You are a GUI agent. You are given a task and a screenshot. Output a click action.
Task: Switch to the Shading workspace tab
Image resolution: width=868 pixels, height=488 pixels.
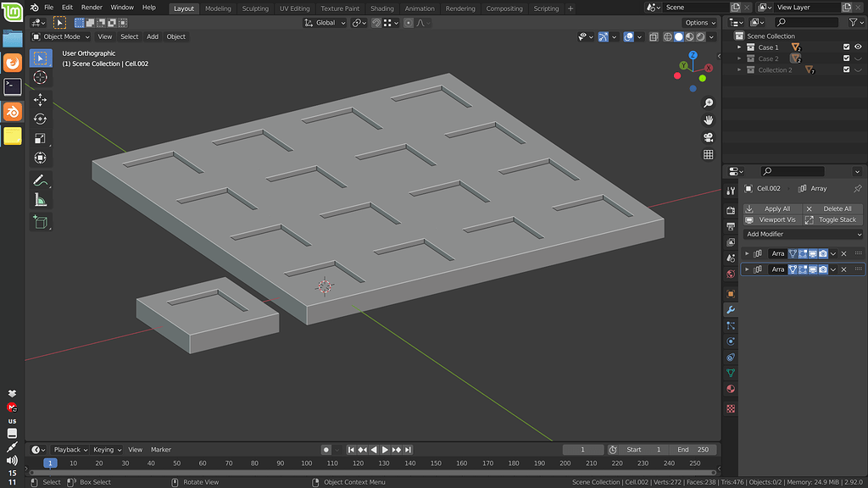point(382,8)
